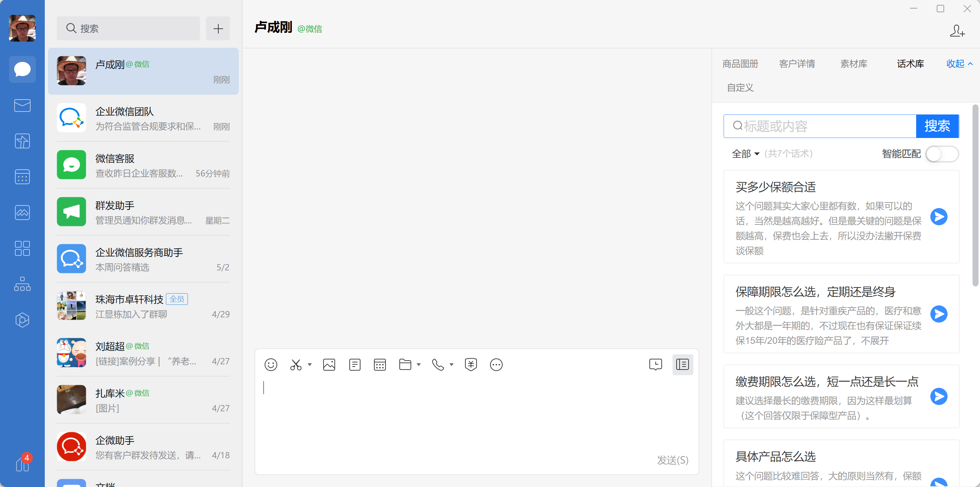Open the Workbench grid sidebar icon
Image resolution: width=980 pixels, height=487 pixels.
[22, 248]
